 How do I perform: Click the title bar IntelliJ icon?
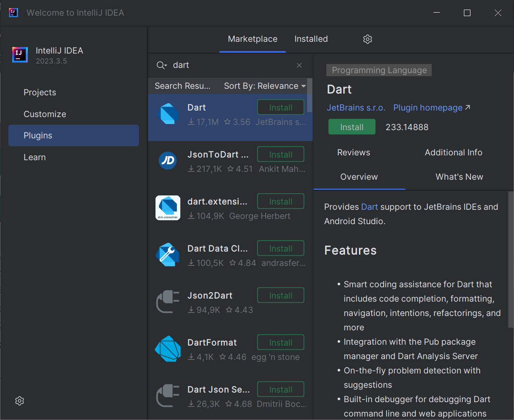(x=14, y=13)
